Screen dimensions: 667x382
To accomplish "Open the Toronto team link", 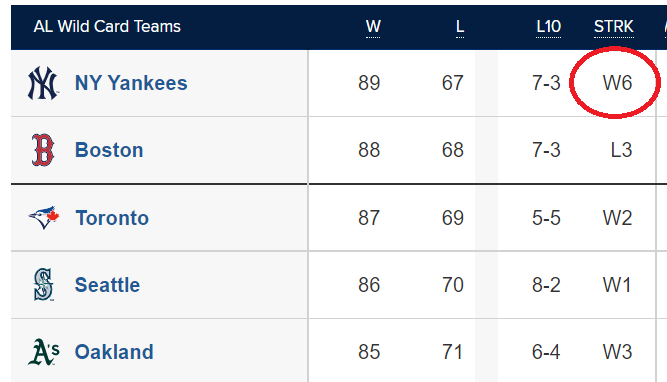I will (x=112, y=218).
